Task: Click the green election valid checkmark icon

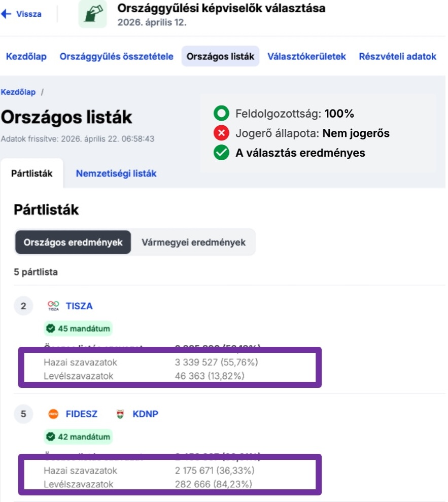Action: (x=221, y=153)
